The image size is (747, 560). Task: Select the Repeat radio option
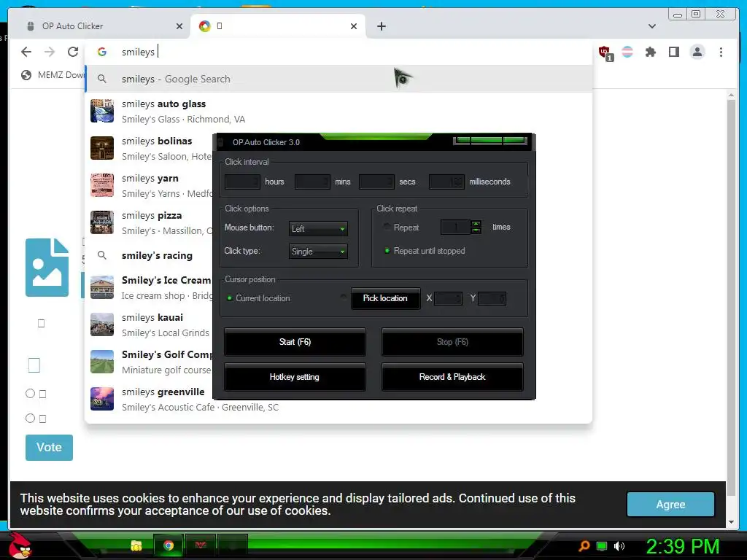coord(387,227)
